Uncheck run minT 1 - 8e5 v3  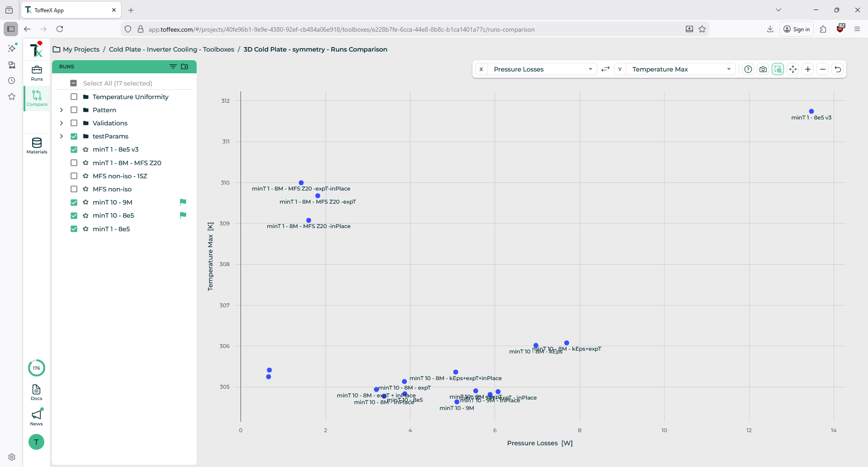(x=74, y=149)
